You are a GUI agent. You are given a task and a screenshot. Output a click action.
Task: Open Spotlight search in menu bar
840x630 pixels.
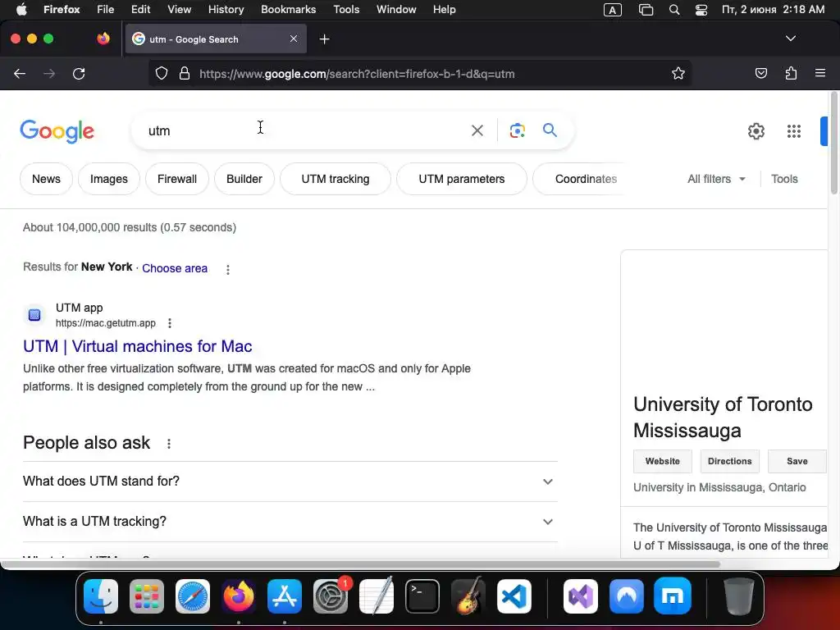(x=674, y=10)
